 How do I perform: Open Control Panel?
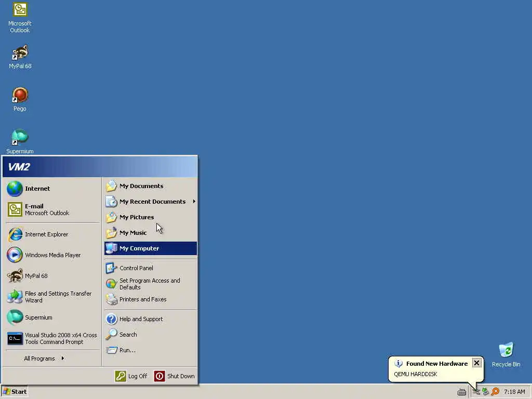(x=151, y=268)
